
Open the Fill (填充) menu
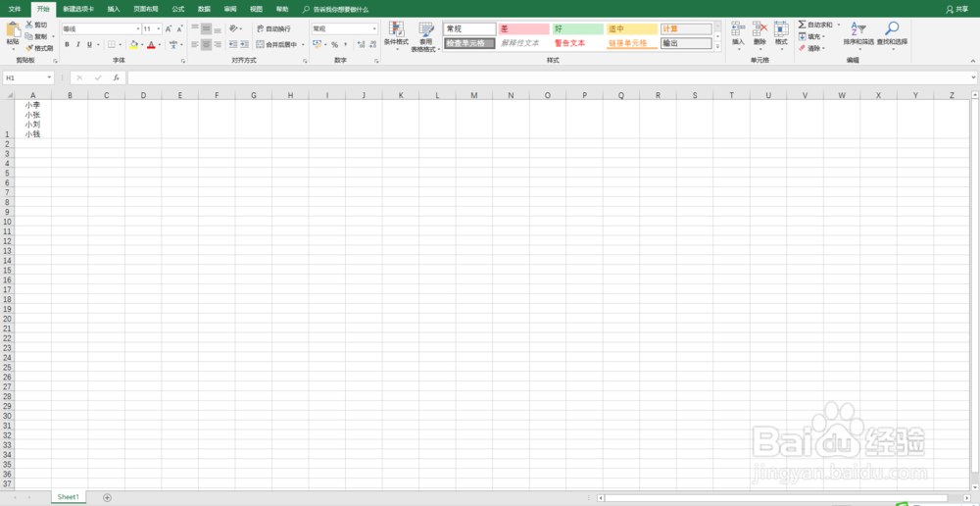[x=811, y=36]
